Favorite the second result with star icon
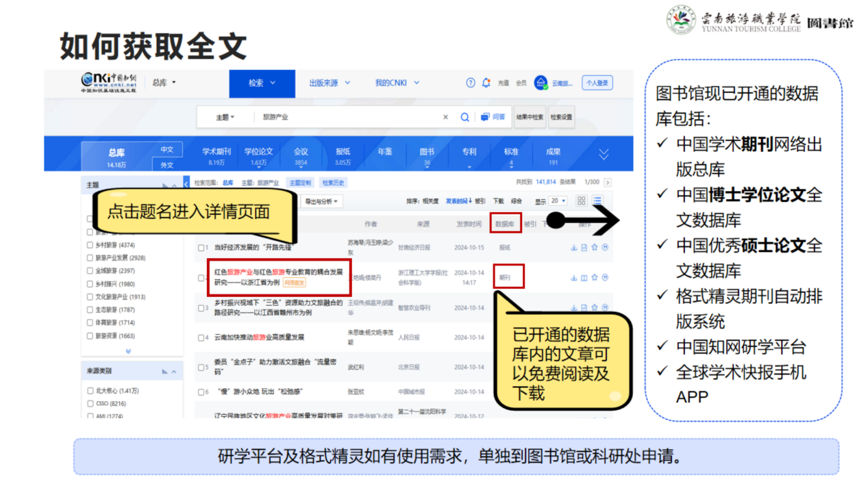 pos(595,278)
